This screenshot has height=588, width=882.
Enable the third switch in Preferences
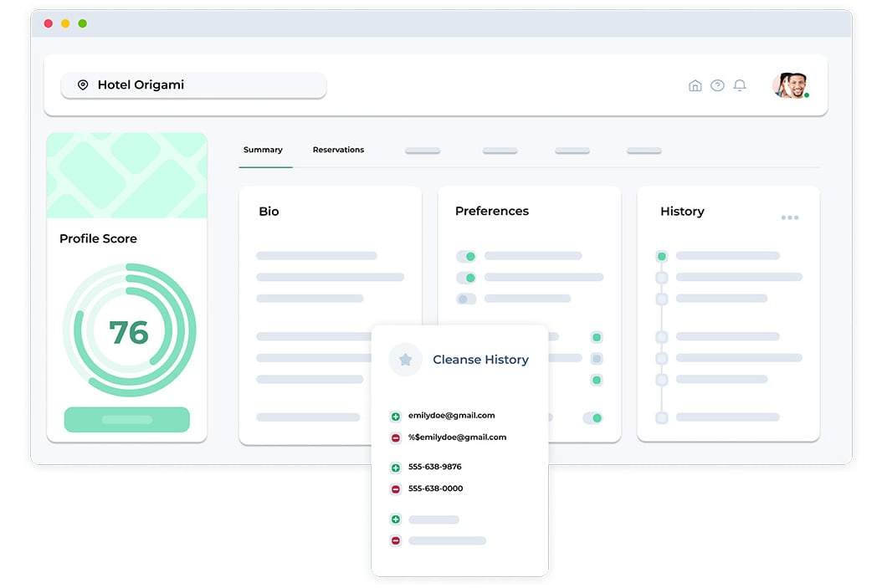pyautogui.click(x=466, y=299)
